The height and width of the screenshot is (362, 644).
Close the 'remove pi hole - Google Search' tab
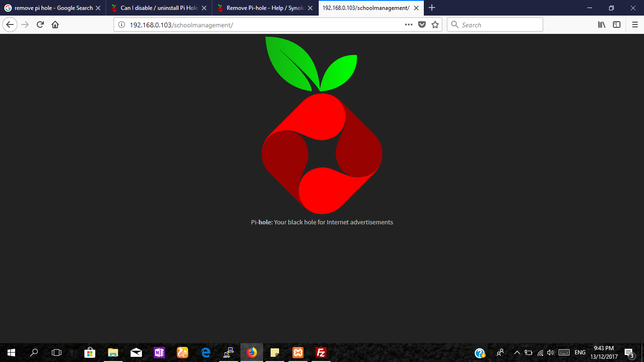98,8
